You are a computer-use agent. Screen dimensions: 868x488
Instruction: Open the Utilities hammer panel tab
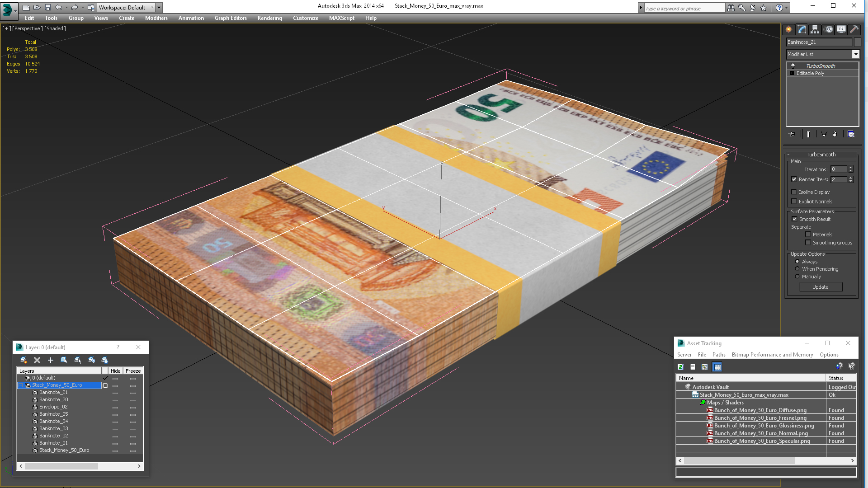coord(854,29)
